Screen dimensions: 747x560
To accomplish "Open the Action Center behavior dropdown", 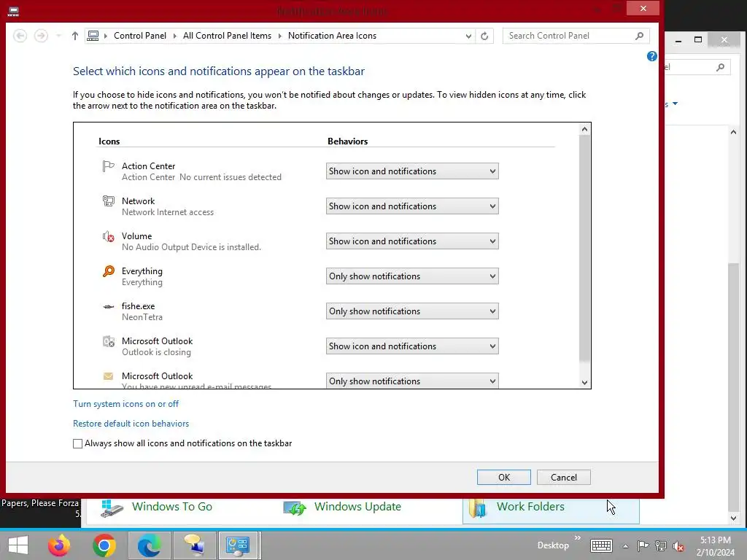I will pyautogui.click(x=412, y=171).
